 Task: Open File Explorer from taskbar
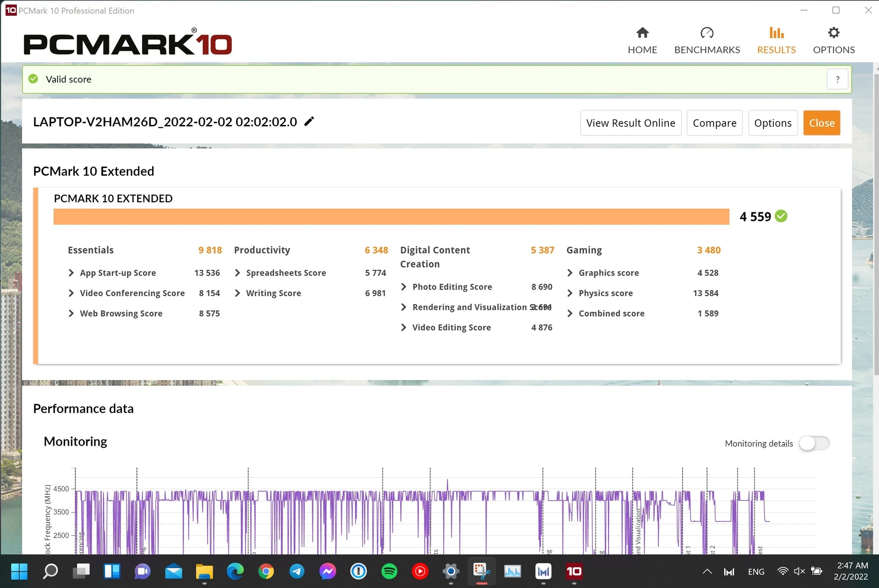click(204, 572)
